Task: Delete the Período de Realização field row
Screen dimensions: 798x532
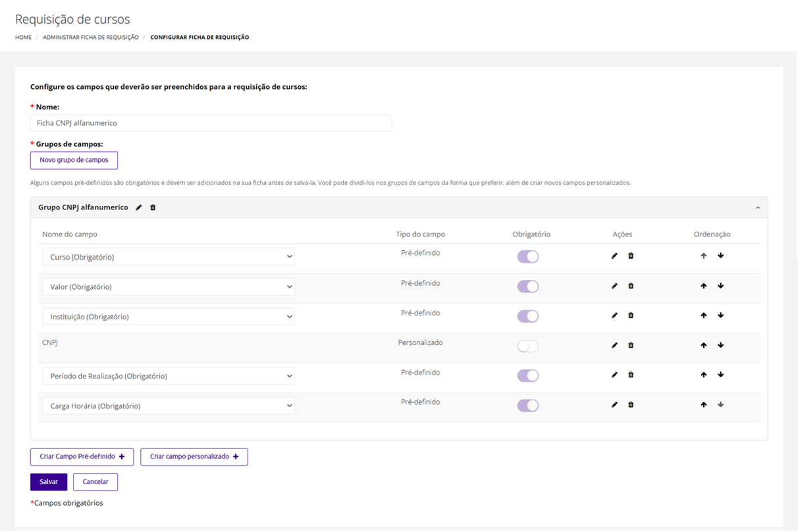Action: click(631, 375)
